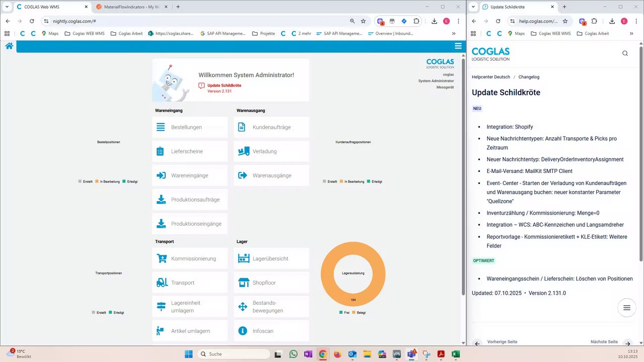Toggle In Bearbeitung legend in the Bestellpositionen chart
The width and height of the screenshot is (644, 362).
(108, 181)
